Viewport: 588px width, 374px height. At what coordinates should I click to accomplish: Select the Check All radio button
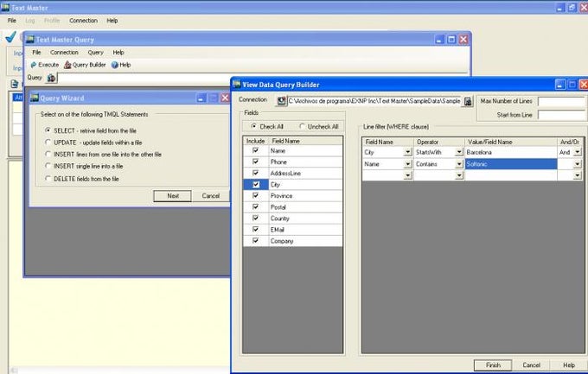point(254,126)
